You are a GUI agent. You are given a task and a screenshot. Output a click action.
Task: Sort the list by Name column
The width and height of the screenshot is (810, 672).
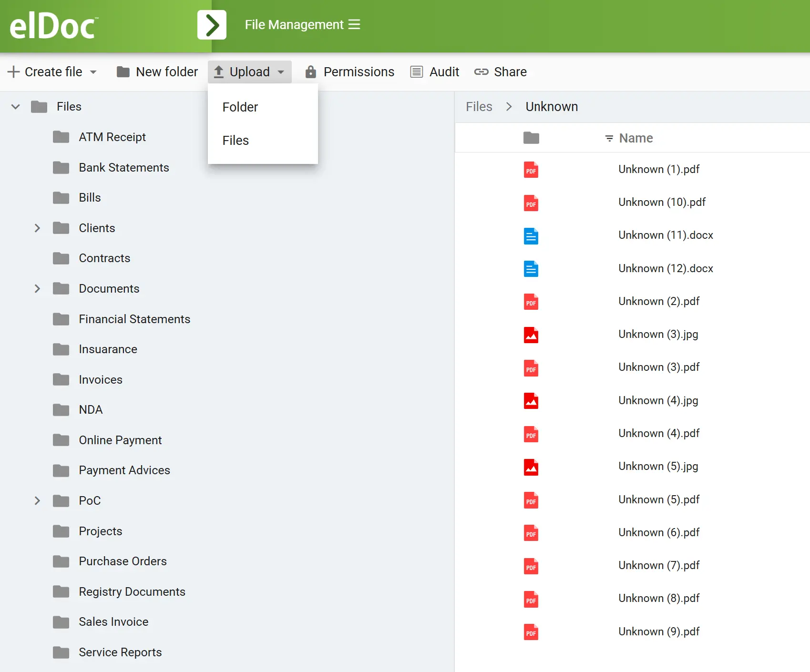point(636,138)
